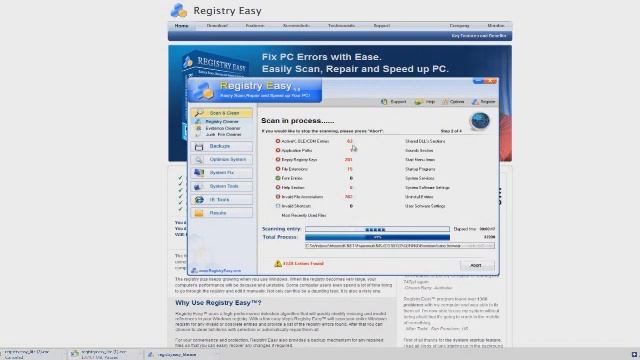This screenshot has height=360, width=640.
Task: Select the Scan & Clean sidebar button
Action: (222, 113)
